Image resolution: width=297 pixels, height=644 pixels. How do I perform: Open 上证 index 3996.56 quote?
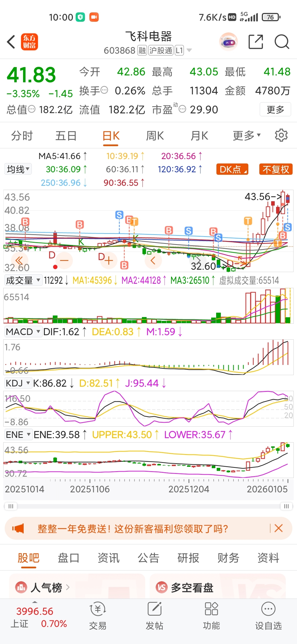(x=35, y=611)
